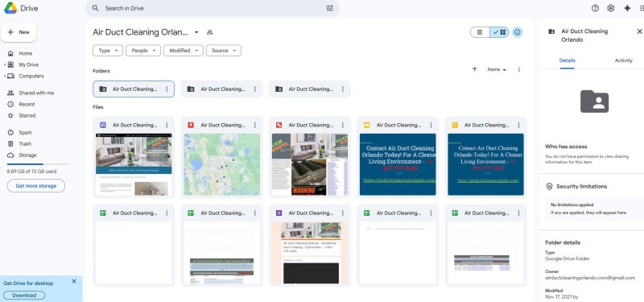Viewport: 644px width, 302px height.
Task: Switch to list layout
Action: tap(480, 32)
